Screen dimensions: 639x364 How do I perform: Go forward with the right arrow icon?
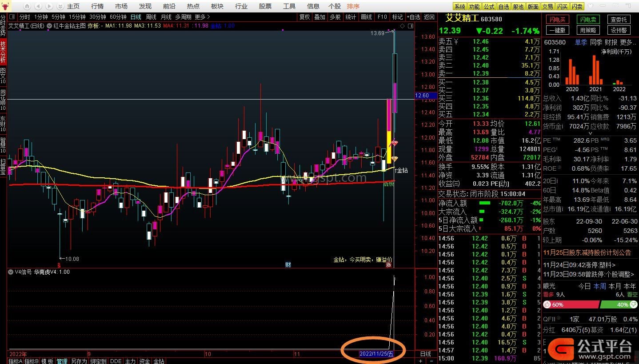49,6
